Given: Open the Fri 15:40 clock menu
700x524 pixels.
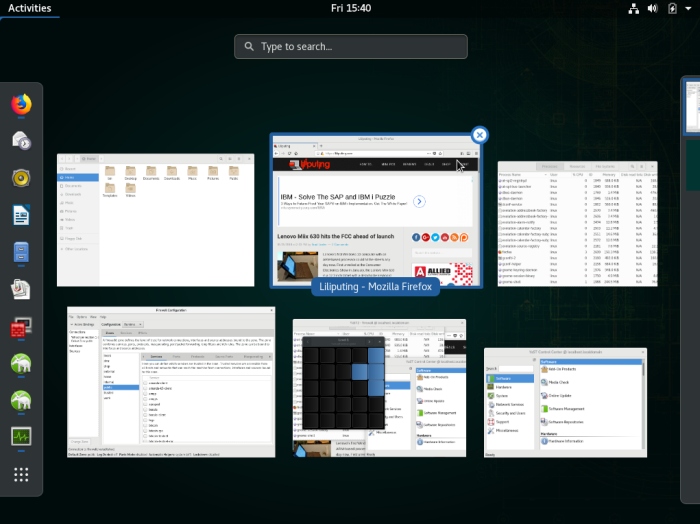Looking at the screenshot, I should click(x=350, y=8).
